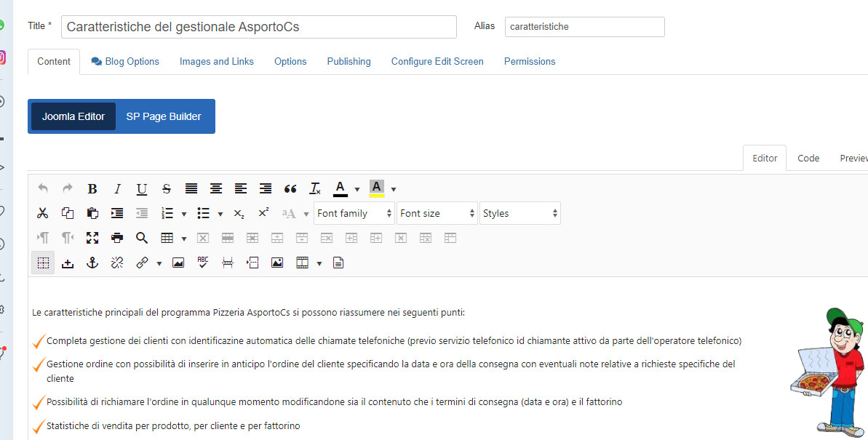Click the yellow background color swatch
868x440 pixels.
[376, 189]
